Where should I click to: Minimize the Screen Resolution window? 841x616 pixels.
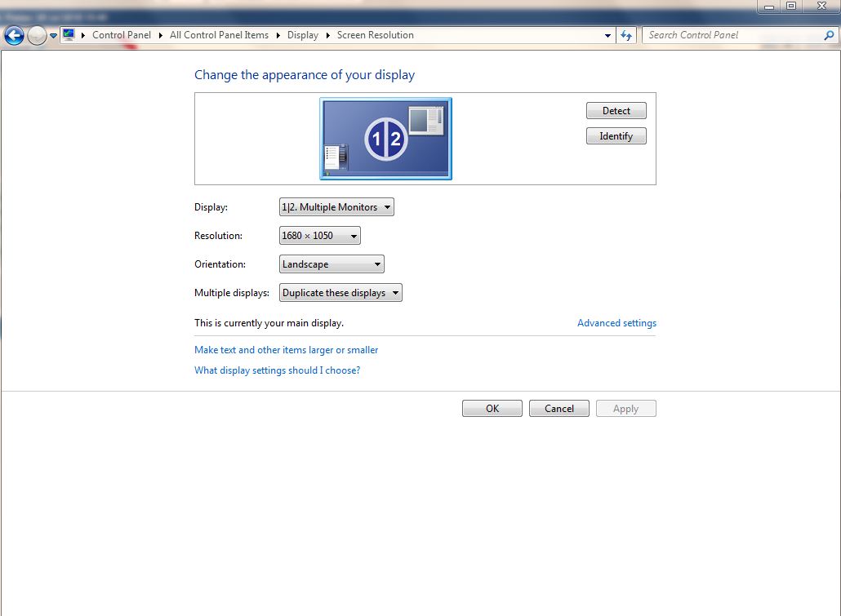click(x=768, y=7)
